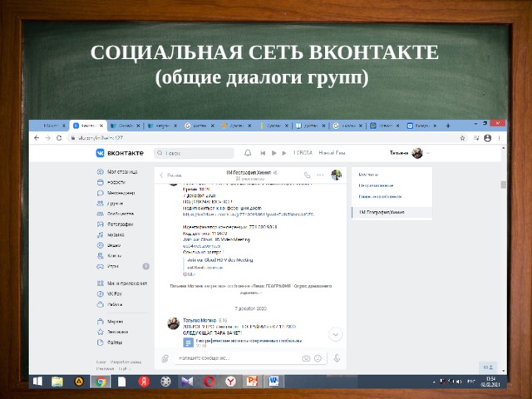Open Windows Start button
The image size is (532, 399).
click(x=37, y=382)
